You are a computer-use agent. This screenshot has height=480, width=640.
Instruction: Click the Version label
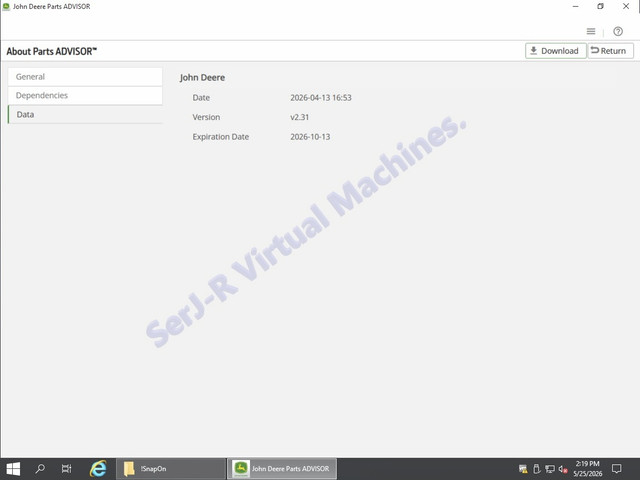206,117
